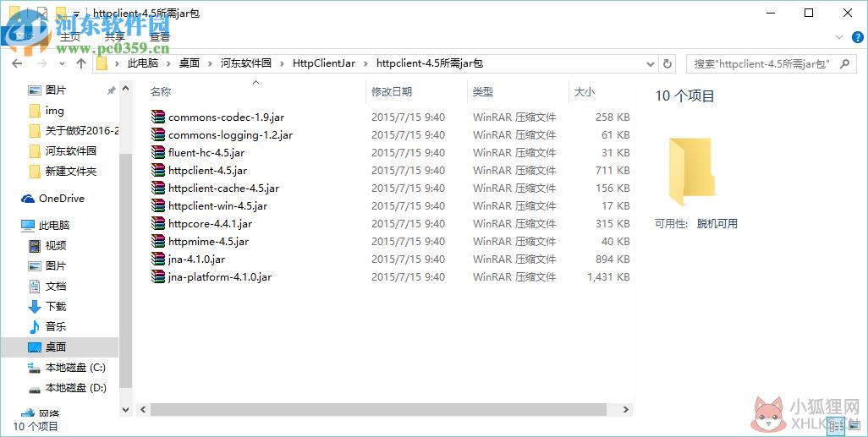Open 新建文件夹 quick access folder

[71, 172]
